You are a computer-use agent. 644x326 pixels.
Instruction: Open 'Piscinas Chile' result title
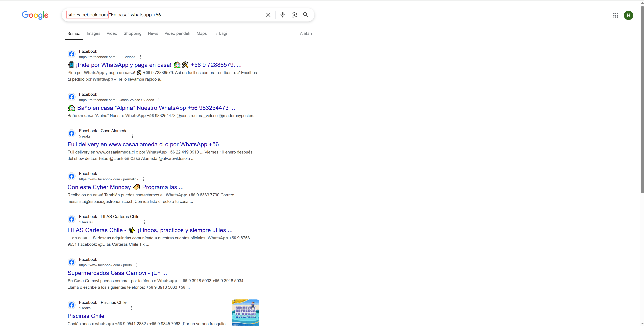86,316
